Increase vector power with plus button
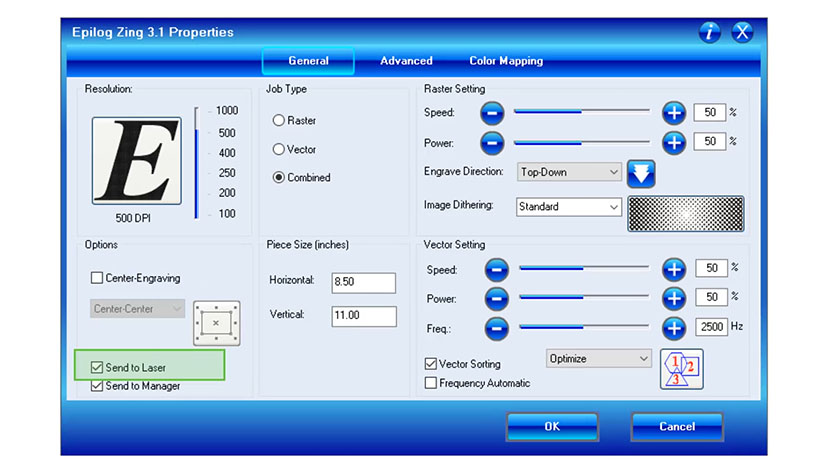 pos(674,298)
